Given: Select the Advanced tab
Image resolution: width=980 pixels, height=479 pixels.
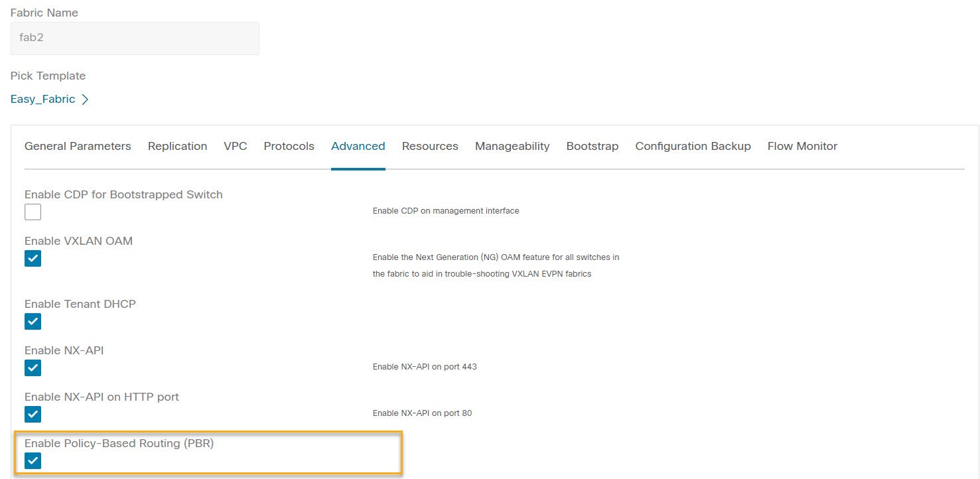Looking at the screenshot, I should point(358,146).
